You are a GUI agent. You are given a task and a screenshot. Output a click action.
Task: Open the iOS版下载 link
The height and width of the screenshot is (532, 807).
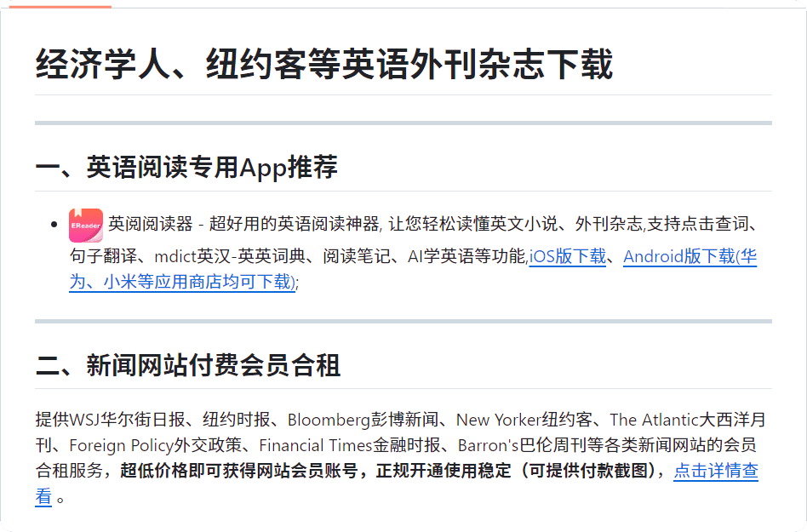567,255
